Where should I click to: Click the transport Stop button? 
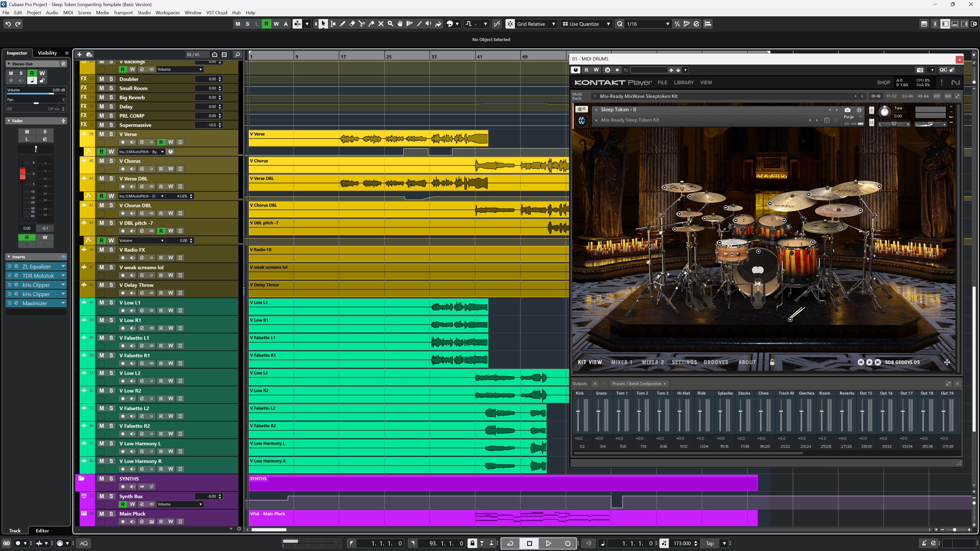coord(529,543)
